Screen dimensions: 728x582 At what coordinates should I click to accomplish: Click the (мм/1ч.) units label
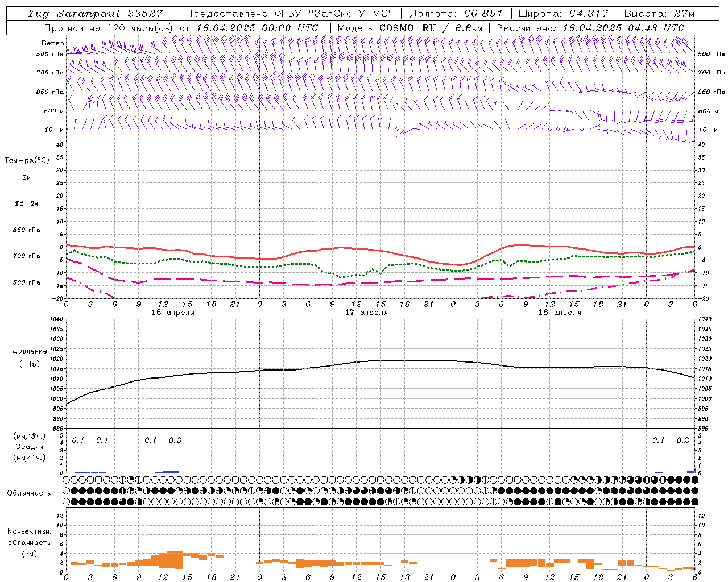29,458
